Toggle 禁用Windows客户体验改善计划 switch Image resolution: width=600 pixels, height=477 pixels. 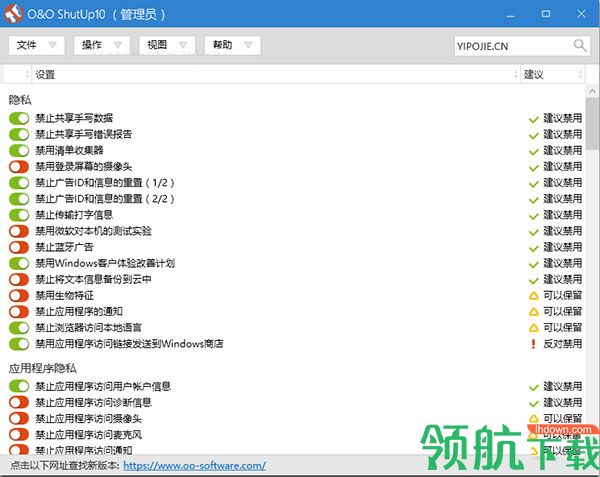click(19, 263)
